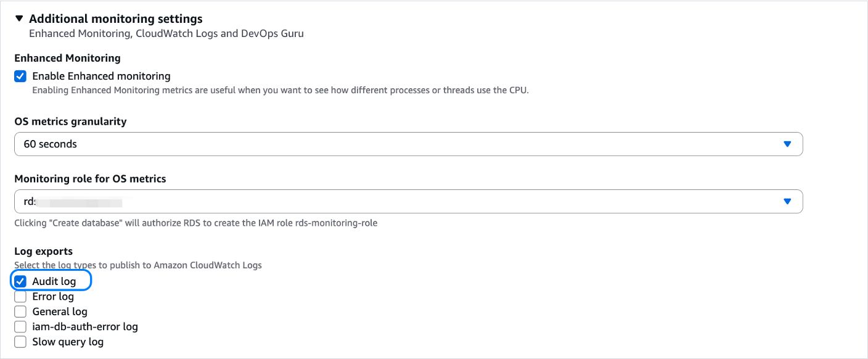Viewport: 868px width, 359px height.
Task: Enable the Error log checkbox
Action: click(20, 297)
